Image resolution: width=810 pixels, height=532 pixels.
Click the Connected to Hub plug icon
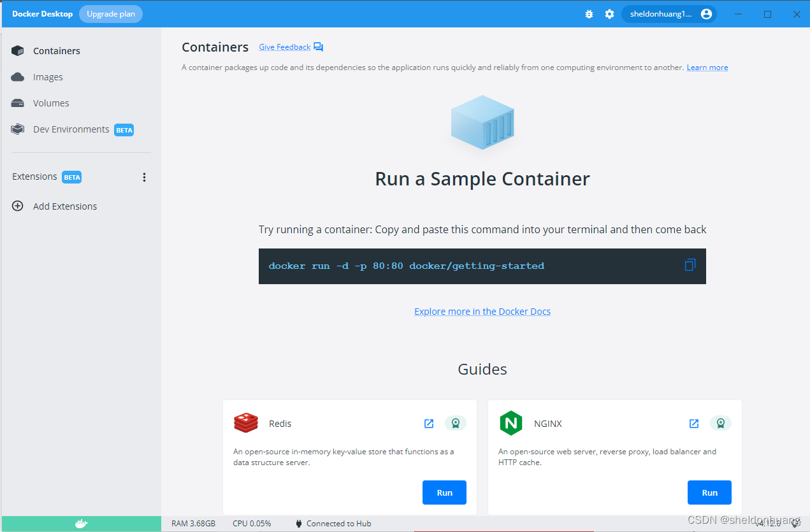click(299, 524)
